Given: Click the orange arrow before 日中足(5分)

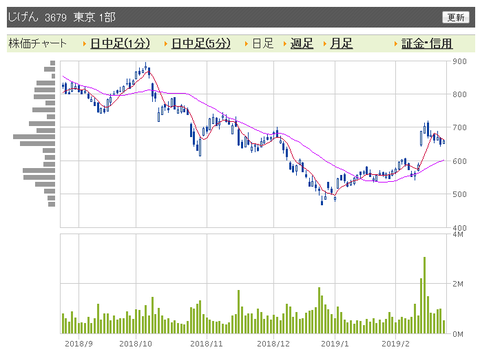Looking at the screenshot, I should coord(165,44).
